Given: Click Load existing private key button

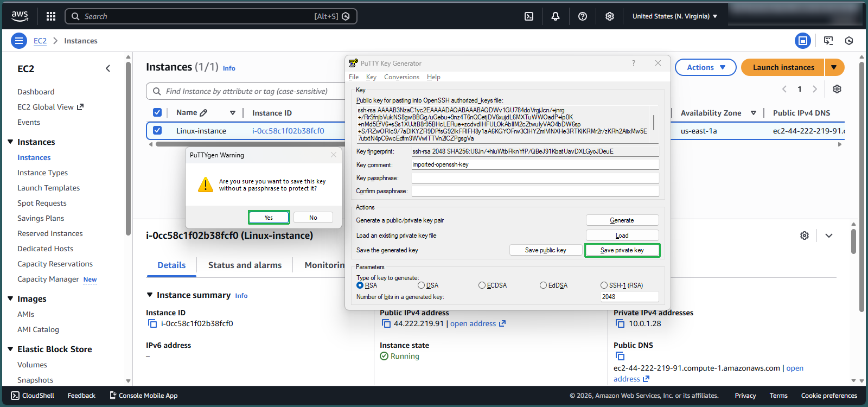Looking at the screenshot, I should [622, 236].
